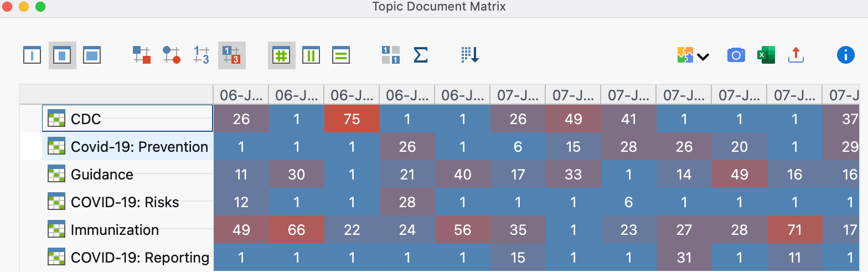This screenshot has width=868, height=272.
Task: Click the sort-descending dotted arrow icon
Action: click(x=469, y=55)
